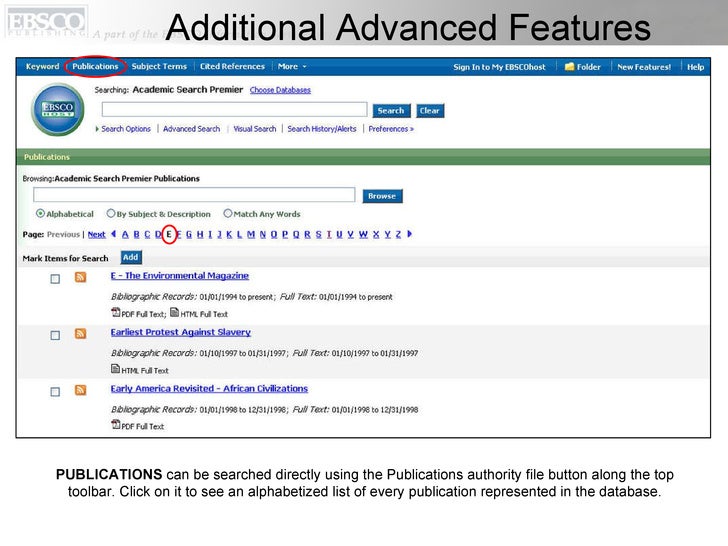Screen dimensions: 728x546
Task: Click the Folder label in top bar
Action: pyautogui.click(x=589, y=67)
